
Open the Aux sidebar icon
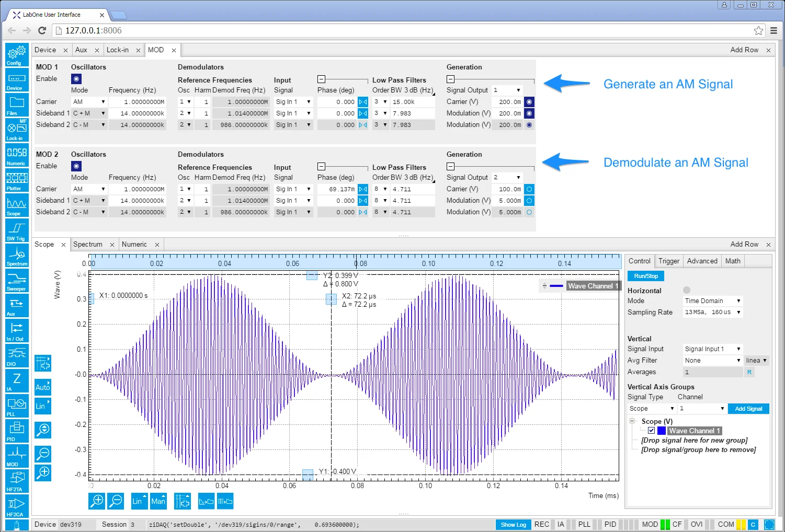(x=17, y=306)
